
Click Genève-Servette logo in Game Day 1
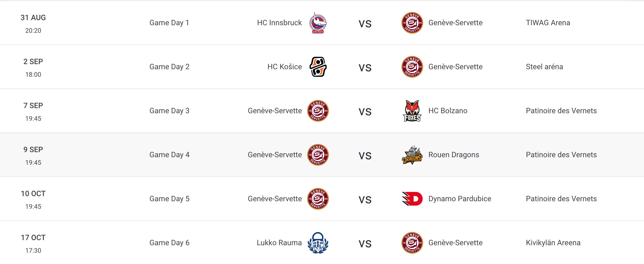[412, 23]
